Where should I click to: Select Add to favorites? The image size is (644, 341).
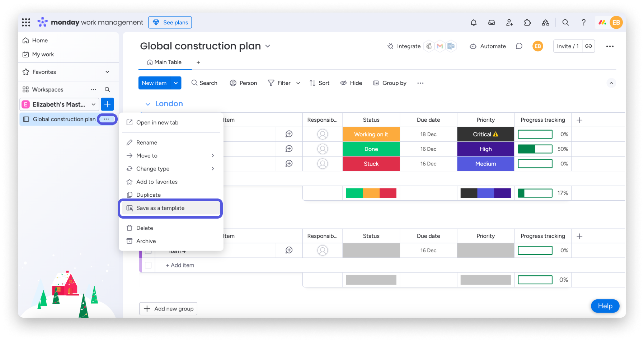point(171,182)
